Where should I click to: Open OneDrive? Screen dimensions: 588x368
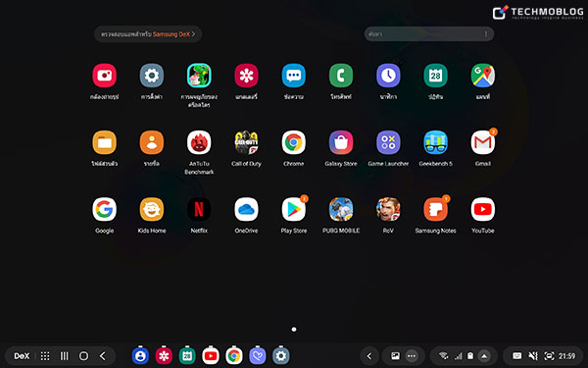point(246,209)
